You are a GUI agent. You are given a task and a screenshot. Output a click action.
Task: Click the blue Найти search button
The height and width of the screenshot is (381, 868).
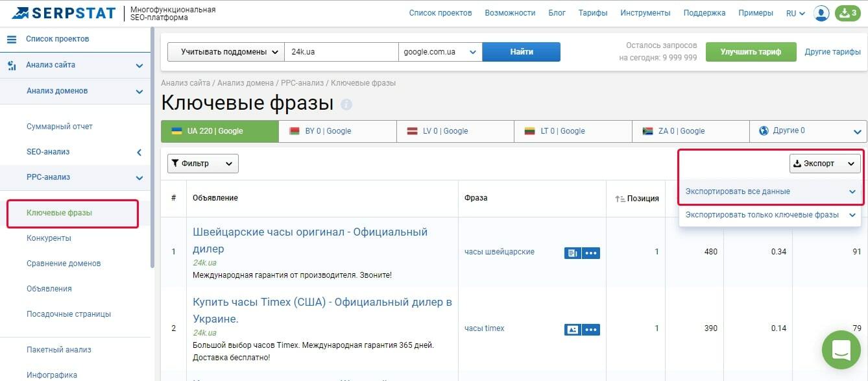click(521, 52)
